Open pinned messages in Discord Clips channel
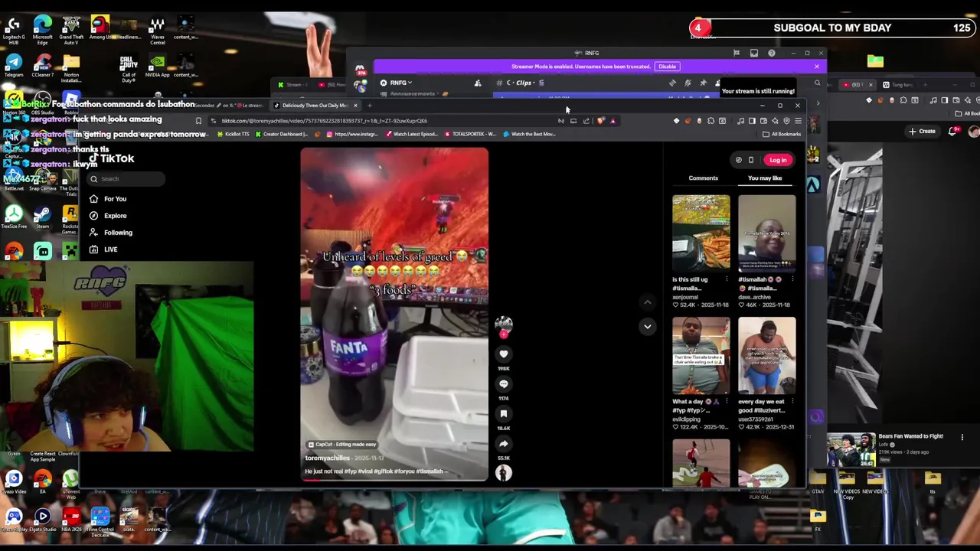Image resolution: width=980 pixels, height=551 pixels. coord(703,83)
